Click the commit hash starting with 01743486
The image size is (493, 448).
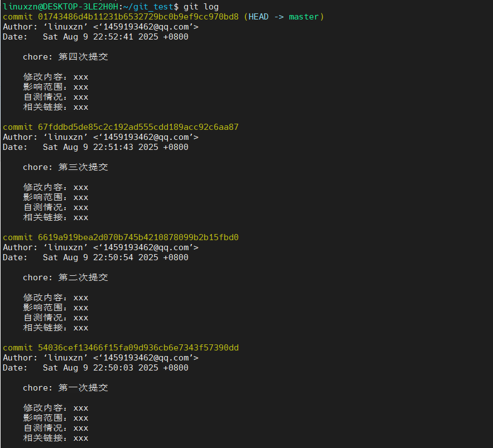[x=138, y=17]
